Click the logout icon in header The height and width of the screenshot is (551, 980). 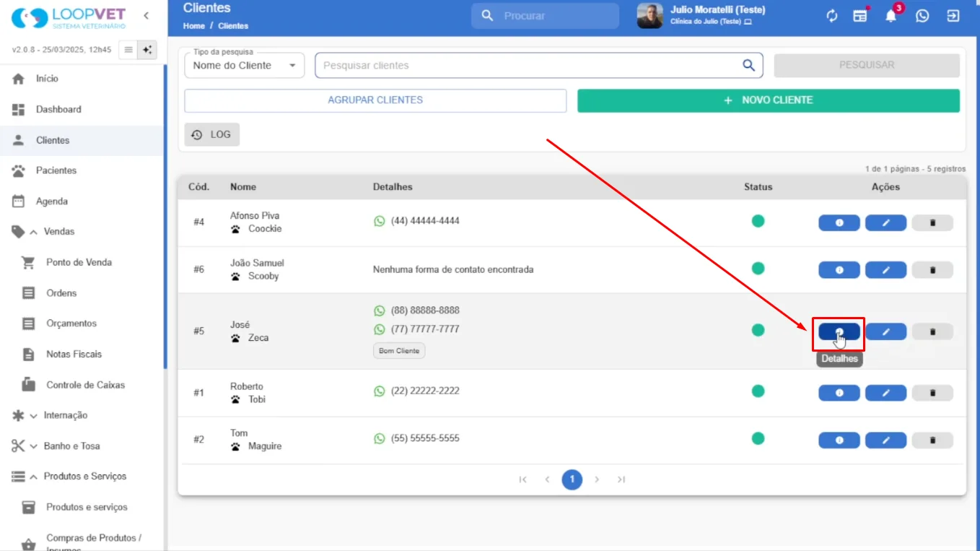[953, 16]
